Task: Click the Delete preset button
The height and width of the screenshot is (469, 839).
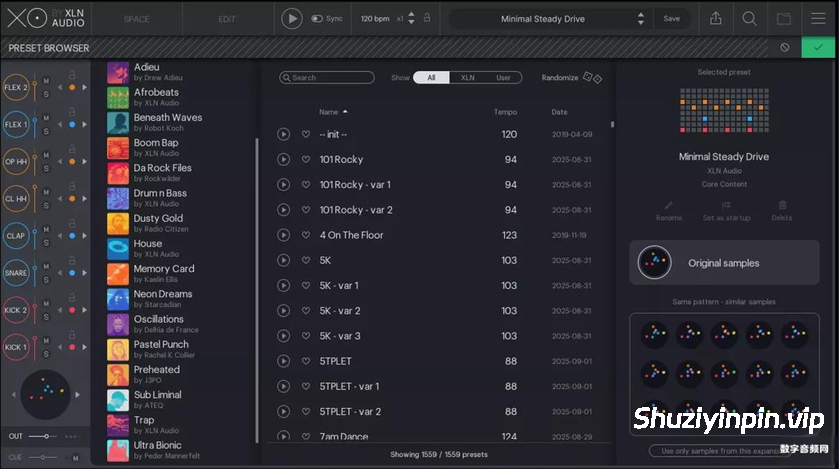Action: coord(782,211)
